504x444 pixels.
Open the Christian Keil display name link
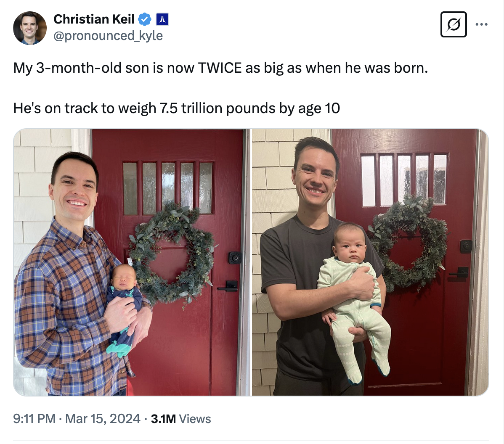tap(94, 19)
